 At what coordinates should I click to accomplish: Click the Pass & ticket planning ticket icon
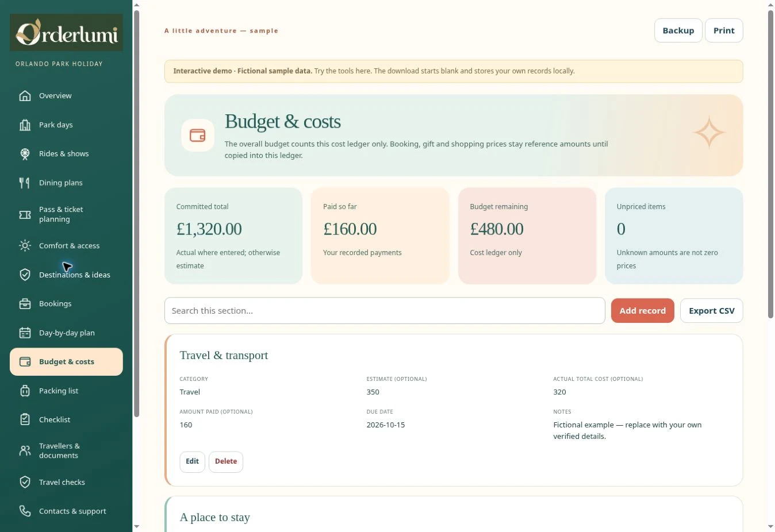click(25, 214)
